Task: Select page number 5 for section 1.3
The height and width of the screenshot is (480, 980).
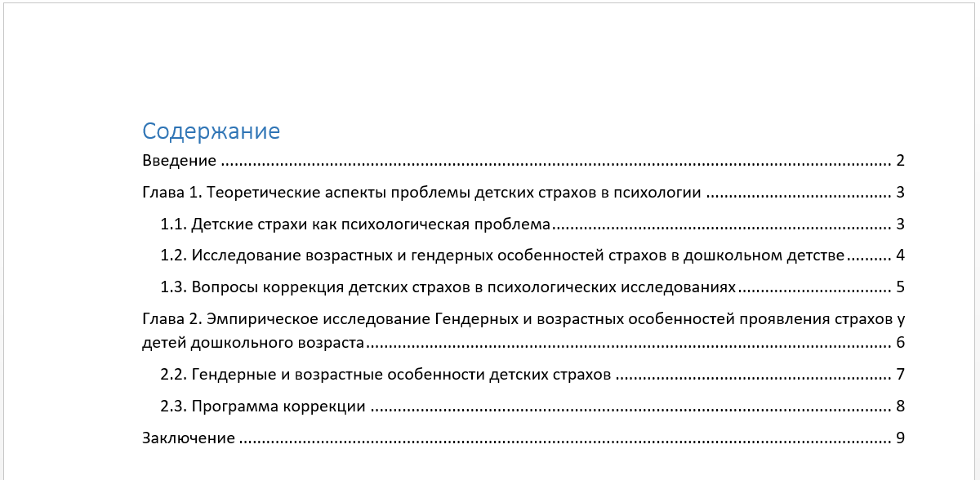Action: [900, 287]
